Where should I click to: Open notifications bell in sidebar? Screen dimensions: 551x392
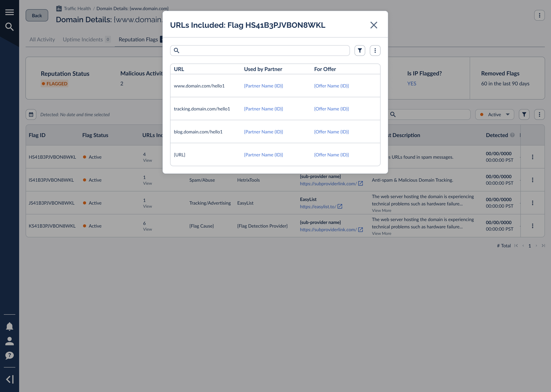9,326
